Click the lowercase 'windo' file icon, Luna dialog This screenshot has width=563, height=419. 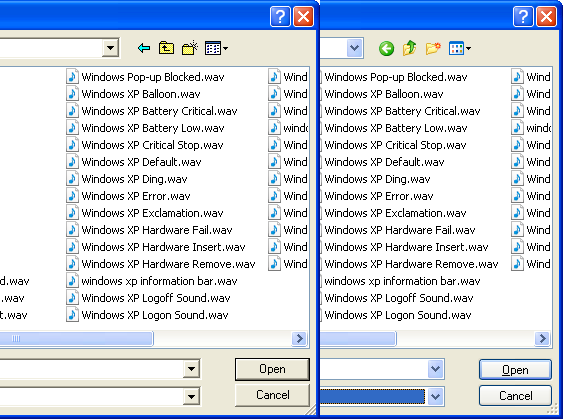[x=517, y=128]
